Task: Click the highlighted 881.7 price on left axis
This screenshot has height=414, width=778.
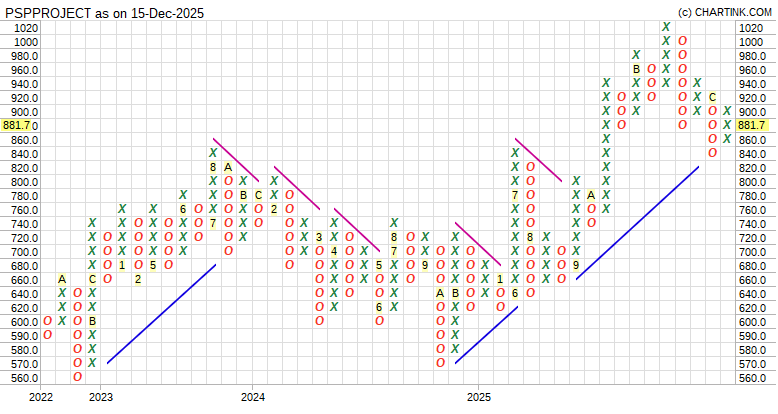Action: 18,125
